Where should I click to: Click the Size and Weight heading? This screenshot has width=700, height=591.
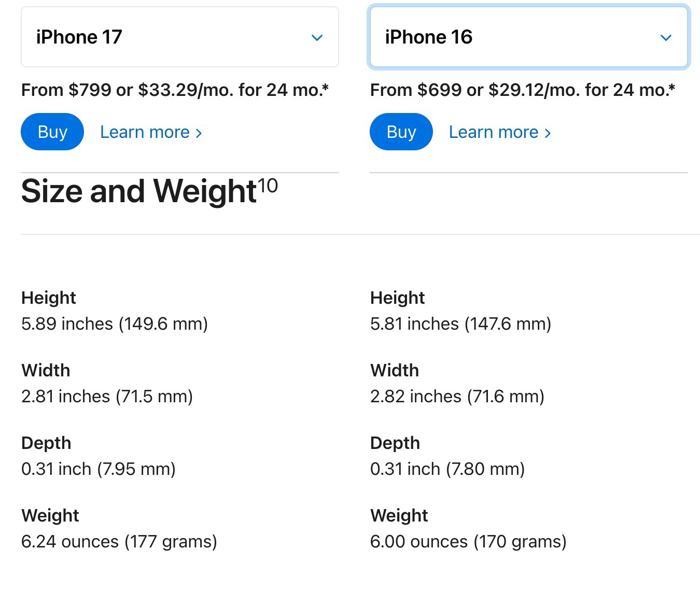pos(138,191)
